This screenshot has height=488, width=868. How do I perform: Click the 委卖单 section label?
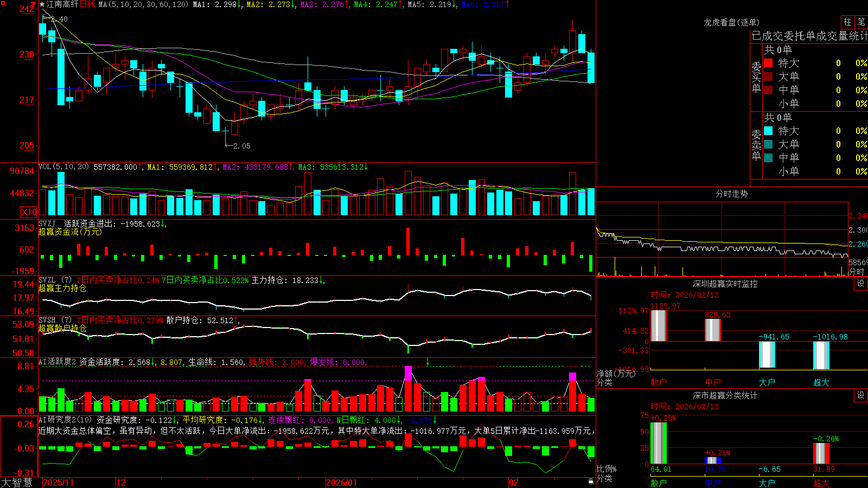tap(756, 144)
